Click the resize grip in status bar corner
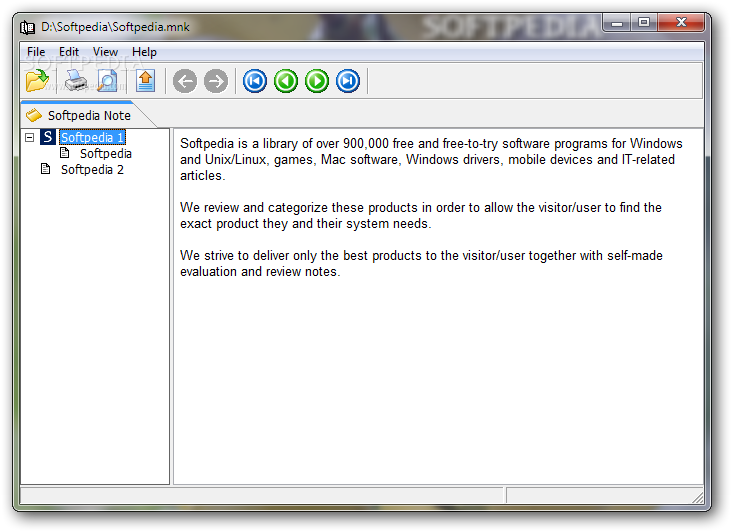 click(x=697, y=497)
